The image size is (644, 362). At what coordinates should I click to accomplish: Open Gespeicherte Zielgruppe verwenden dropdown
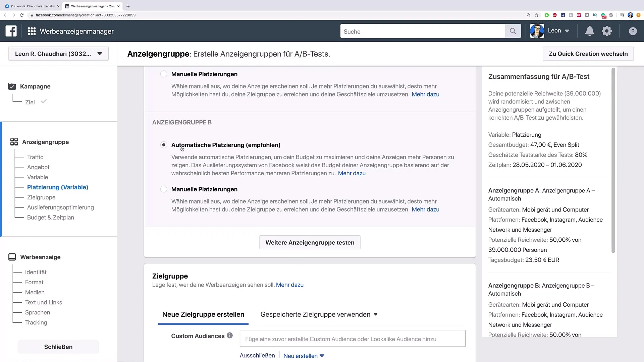click(x=319, y=314)
